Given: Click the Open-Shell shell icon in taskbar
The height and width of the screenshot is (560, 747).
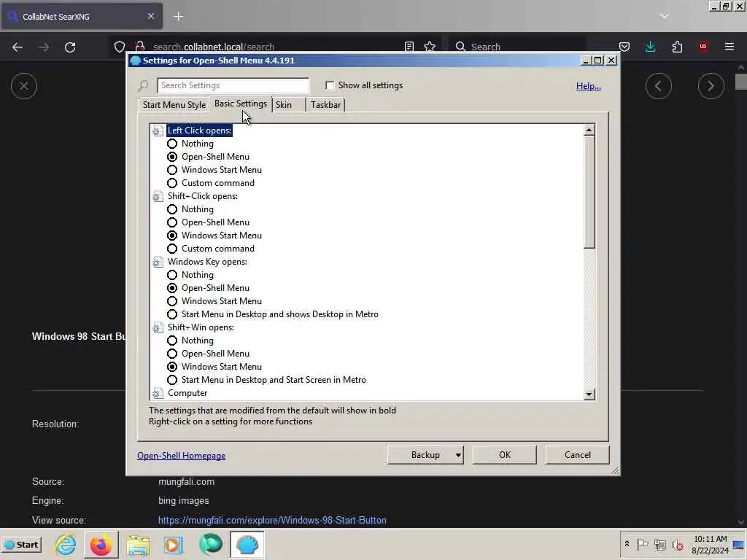Looking at the screenshot, I should click(x=247, y=544).
